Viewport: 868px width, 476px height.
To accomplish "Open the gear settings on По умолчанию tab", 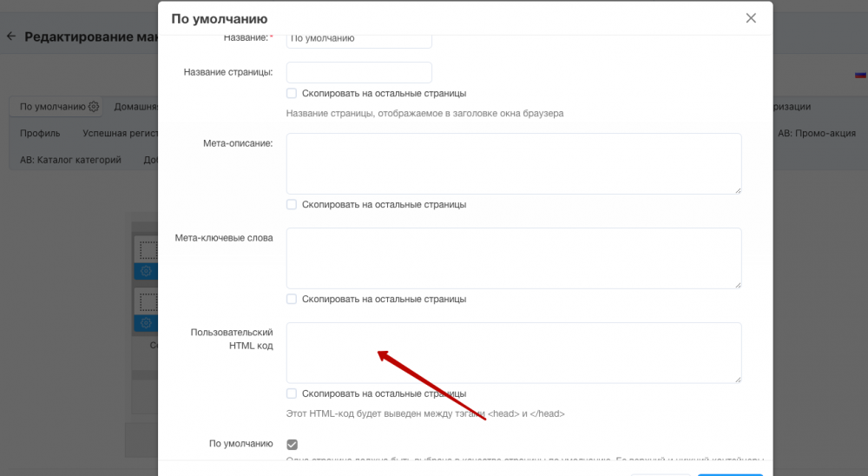I will click(x=94, y=107).
